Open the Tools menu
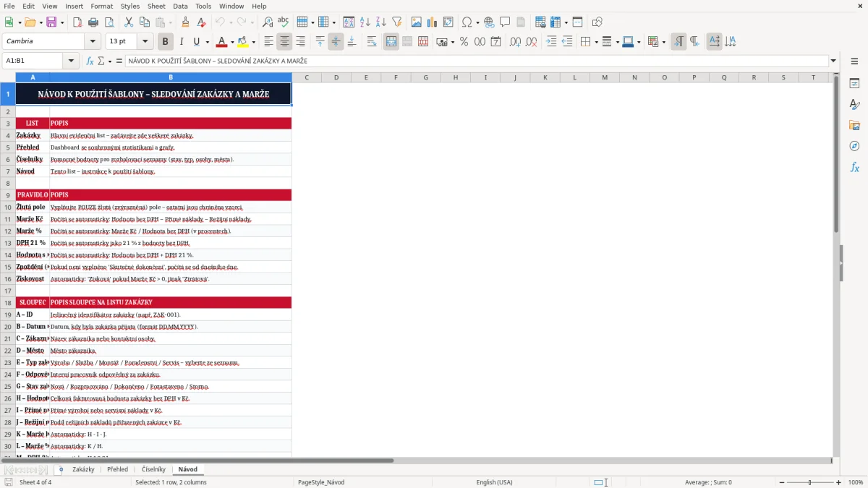The image size is (868, 488). click(203, 6)
